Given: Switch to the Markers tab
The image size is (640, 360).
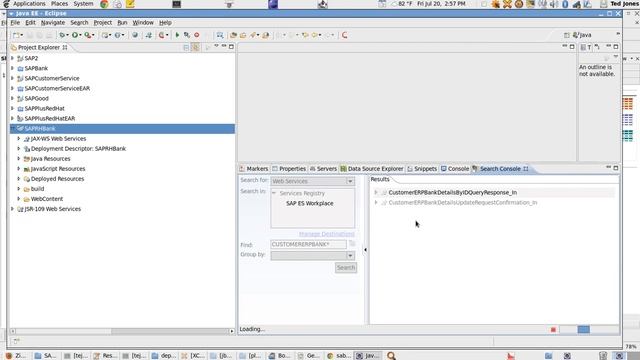Looking at the screenshot, I should 253,169.
